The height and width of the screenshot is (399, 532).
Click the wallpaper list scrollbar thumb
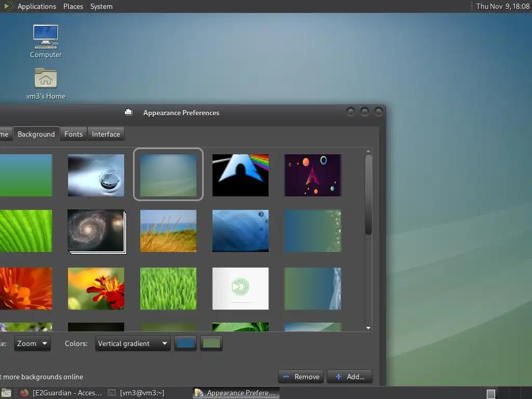[368, 195]
